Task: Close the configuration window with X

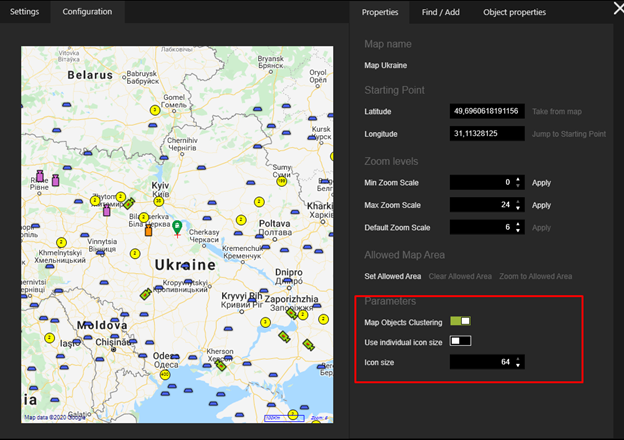Action: 618,8
